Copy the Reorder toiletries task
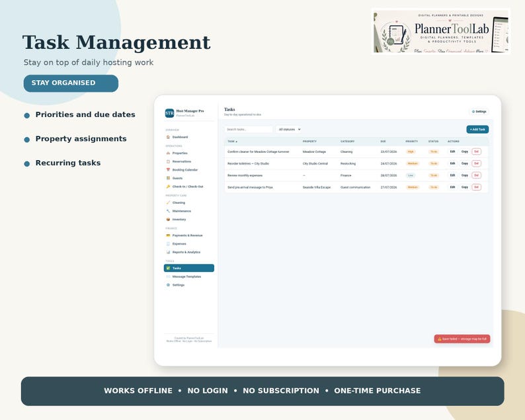 pyautogui.click(x=464, y=163)
